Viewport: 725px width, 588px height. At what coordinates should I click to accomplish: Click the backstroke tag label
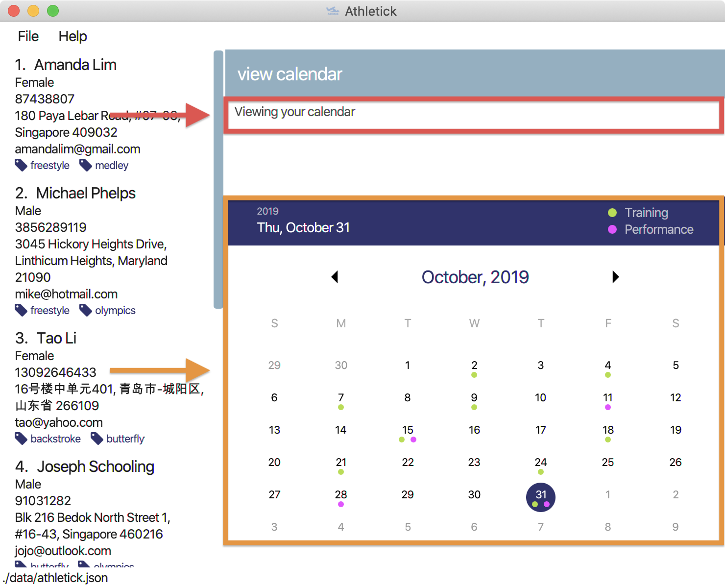pyautogui.click(x=55, y=439)
